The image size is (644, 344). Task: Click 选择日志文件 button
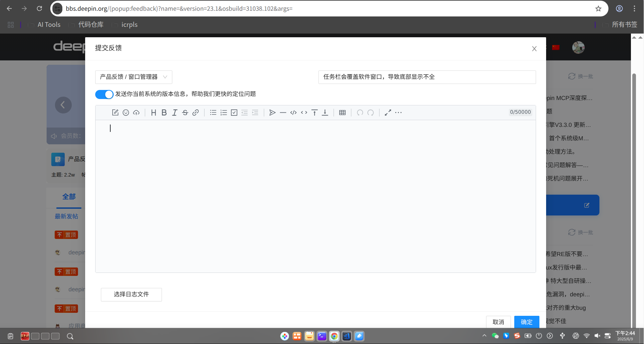pos(131,295)
